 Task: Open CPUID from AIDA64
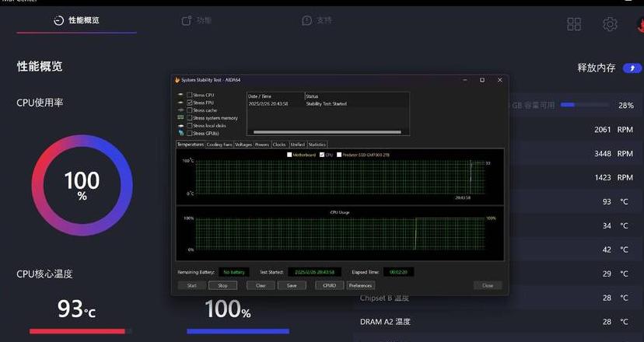pyautogui.click(x=330, y=285)
